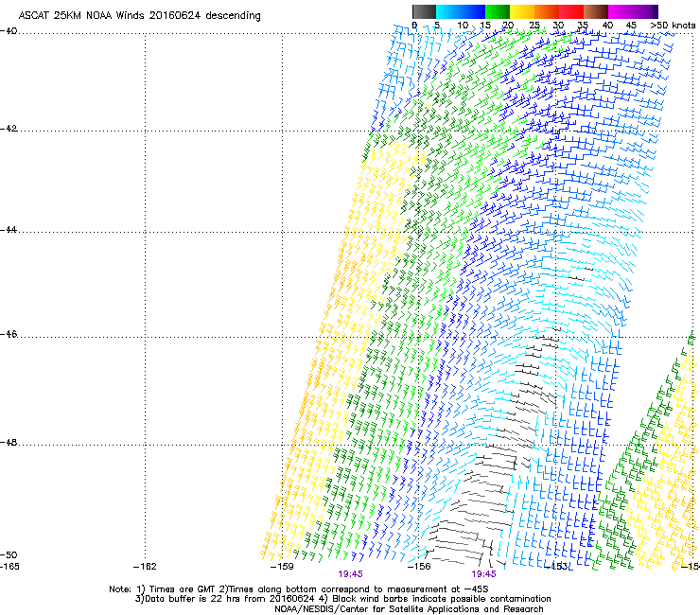Click the '-153' longitude axis label
Viewport: 700px width, 615px height.
(556, 567)
